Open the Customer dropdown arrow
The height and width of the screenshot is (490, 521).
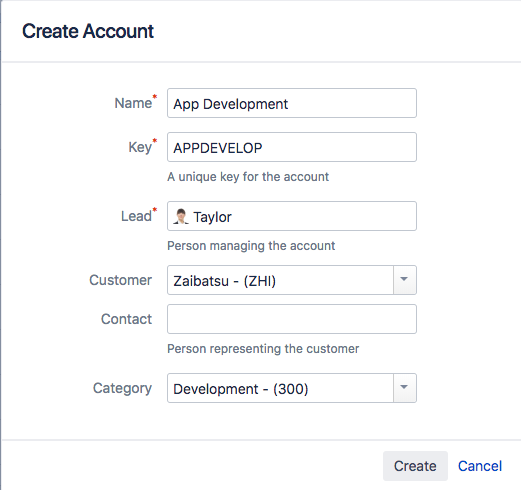click(404, 280)
